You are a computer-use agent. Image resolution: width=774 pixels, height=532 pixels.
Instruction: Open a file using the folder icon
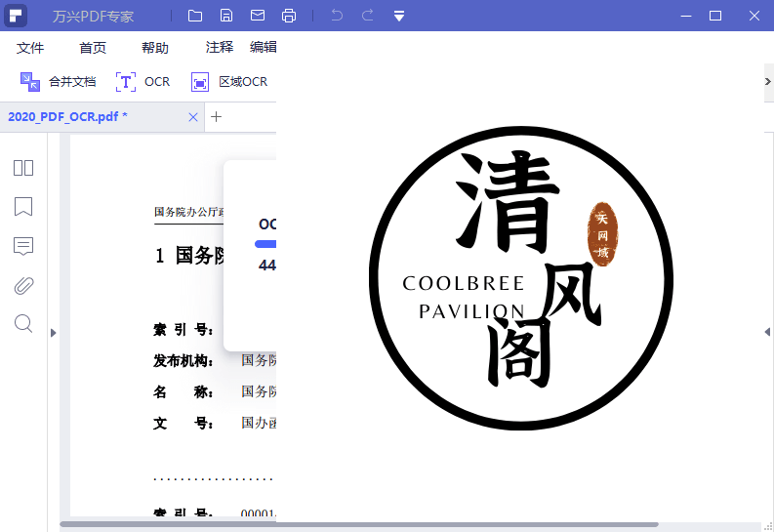pyautogui.click(x=195, y=16)
